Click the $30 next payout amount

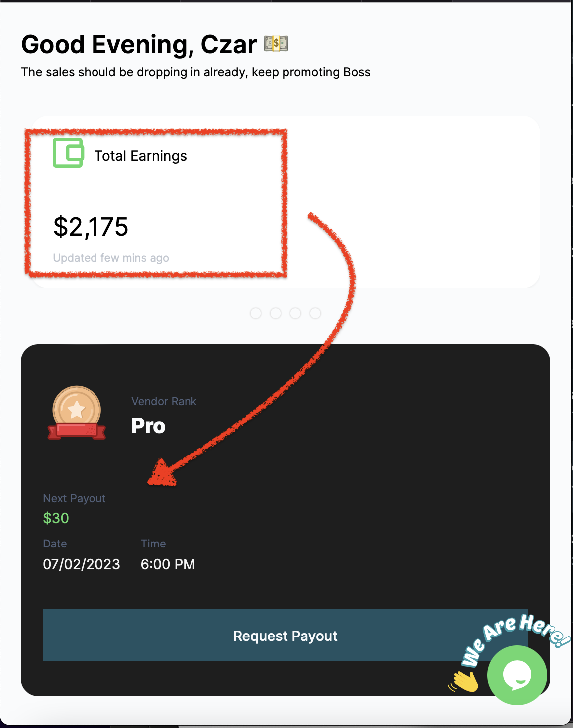pos(56,518)
